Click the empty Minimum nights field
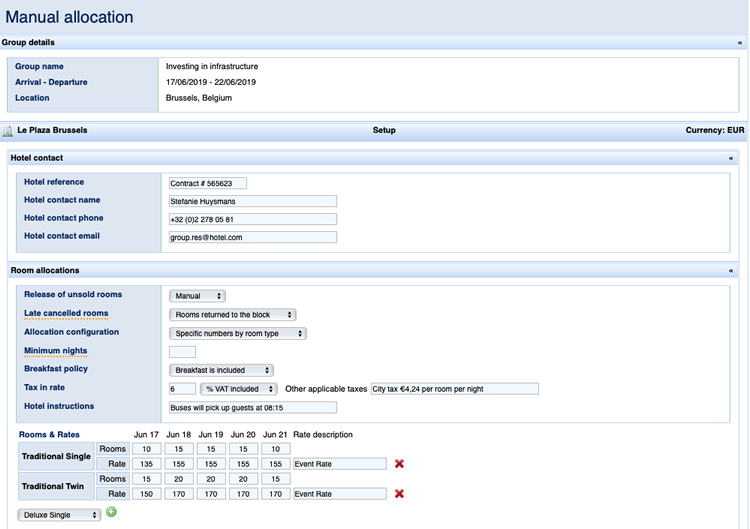 click(x=182, y=352)
